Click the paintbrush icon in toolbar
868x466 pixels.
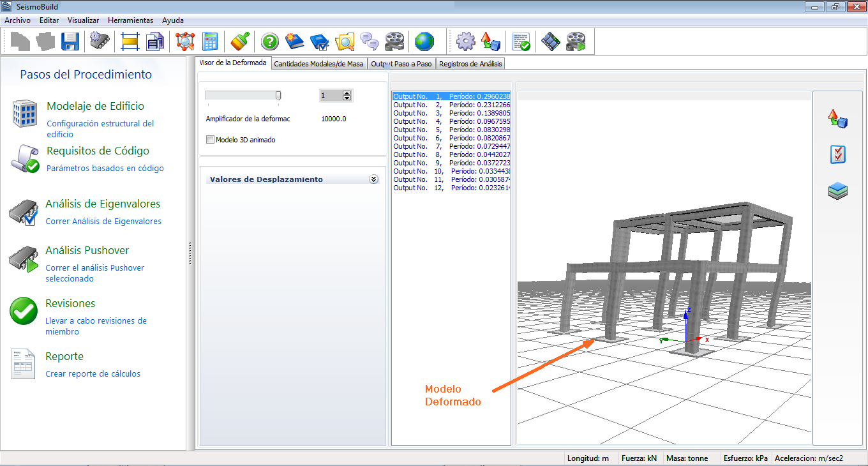click(x=240, y=42)
